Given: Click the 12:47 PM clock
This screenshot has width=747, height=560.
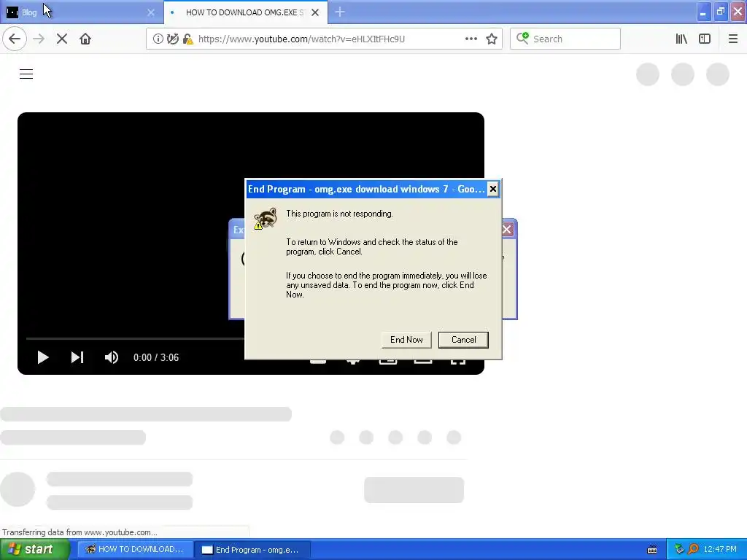Looking at the screenshot, I should pyautogui.click(x=720, y=550).
